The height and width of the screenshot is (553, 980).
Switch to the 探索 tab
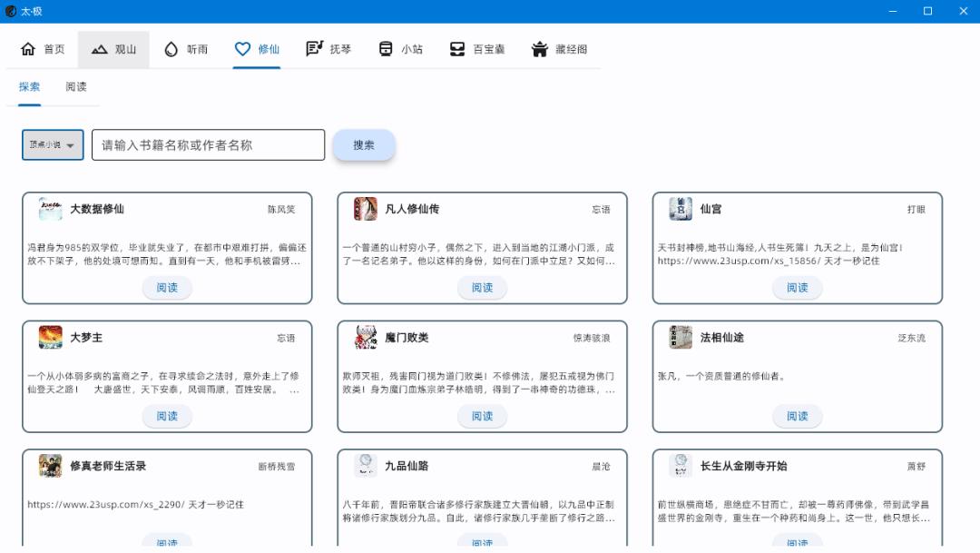28,86
